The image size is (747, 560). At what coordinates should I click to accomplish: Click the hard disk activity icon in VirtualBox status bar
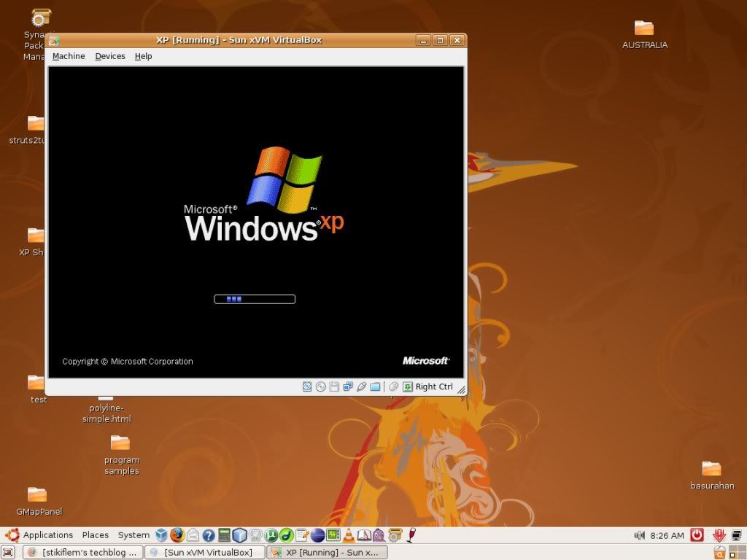(x=307, y=386)
